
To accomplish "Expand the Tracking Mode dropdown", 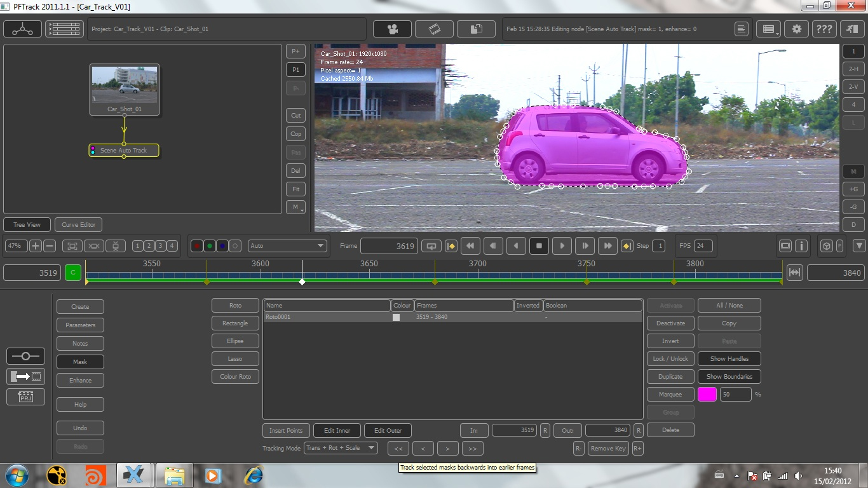I will coord(341,448).
